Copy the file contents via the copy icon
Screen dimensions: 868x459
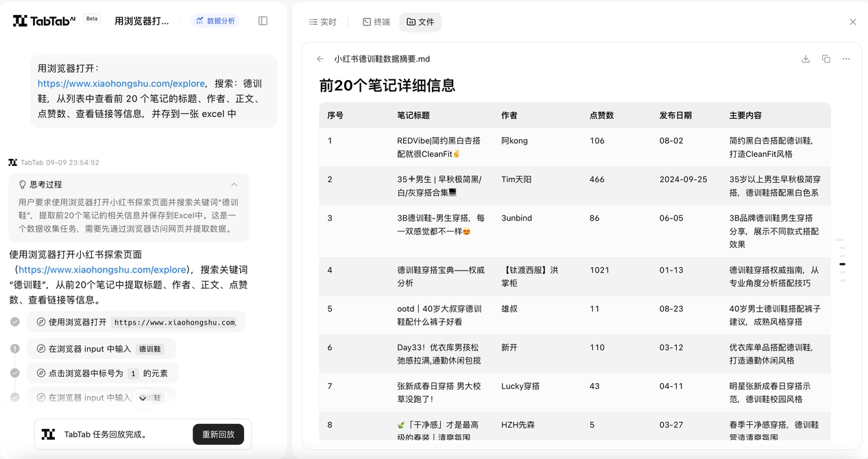826,59
